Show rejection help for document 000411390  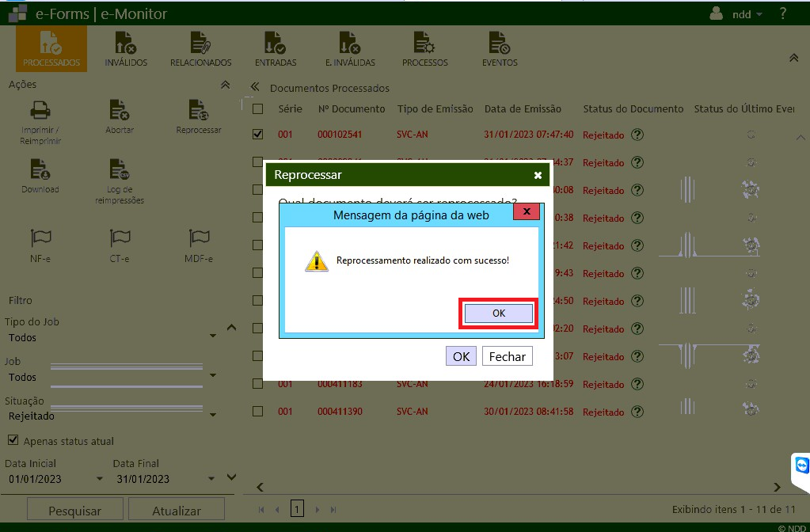coord(637,412)
